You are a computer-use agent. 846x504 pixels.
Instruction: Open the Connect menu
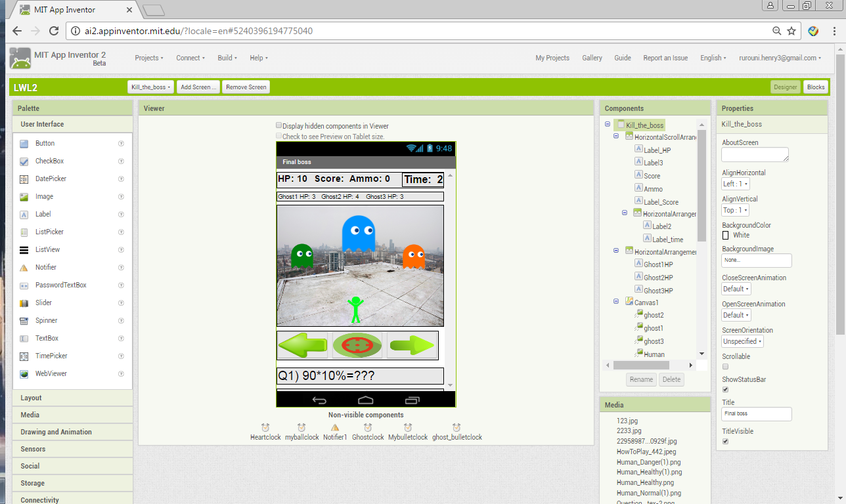click(x=190, y=58)
